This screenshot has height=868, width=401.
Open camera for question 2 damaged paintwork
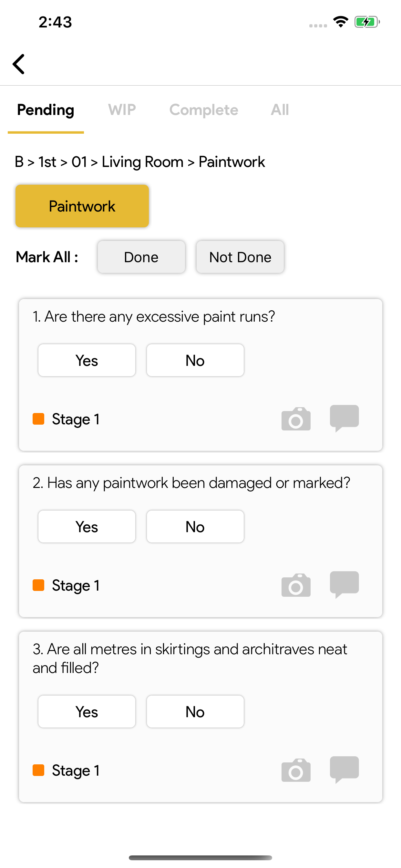coord(296,585)
